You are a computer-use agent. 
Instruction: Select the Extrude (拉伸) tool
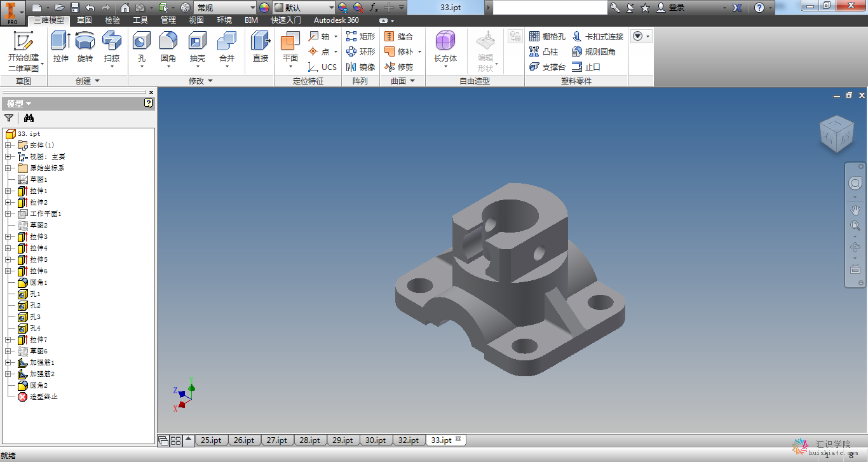(x=61, y=47)
